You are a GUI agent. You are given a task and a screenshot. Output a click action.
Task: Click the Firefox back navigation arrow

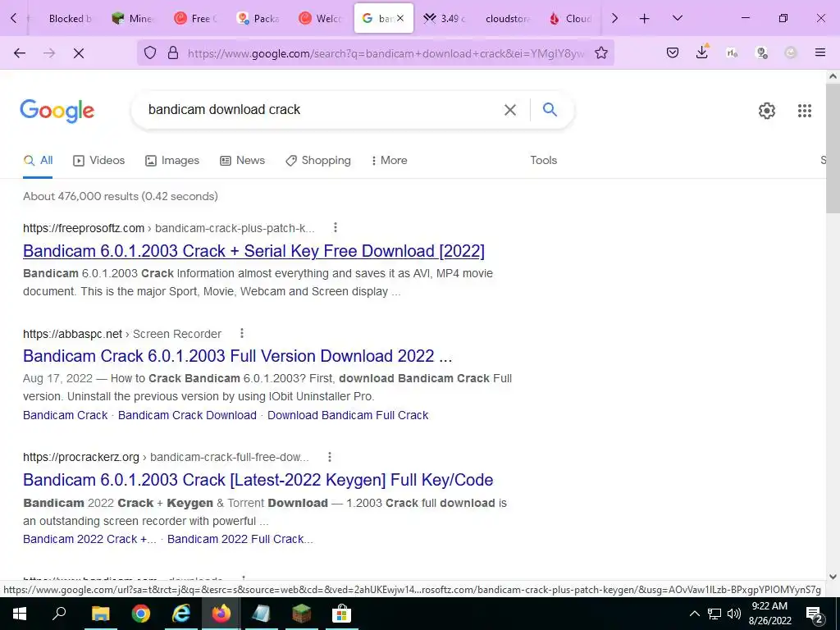pyautogui.click(x=20, y=53)
